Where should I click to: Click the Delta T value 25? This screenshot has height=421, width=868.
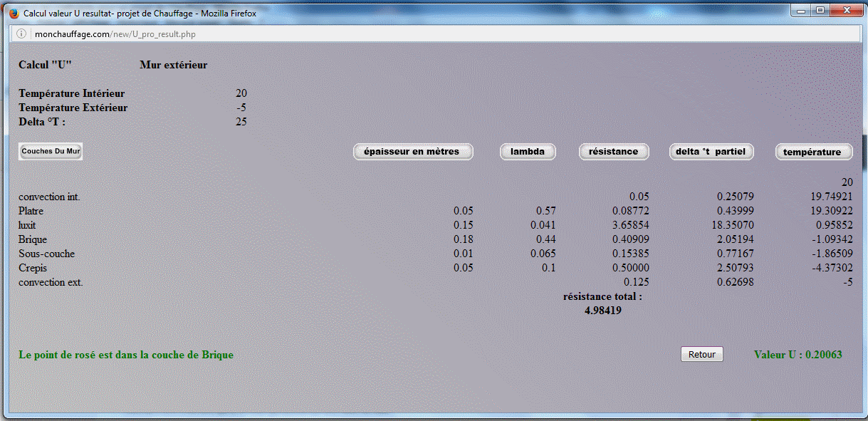click(241, 122)
